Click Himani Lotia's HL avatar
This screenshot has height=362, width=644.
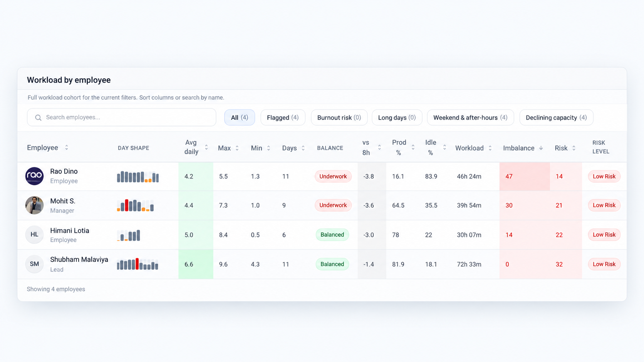pos(34,235)
